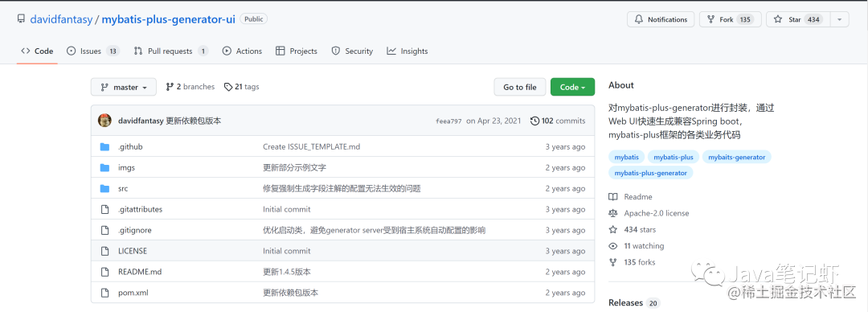The width and height of the screenshot is (868, 312).
Task: Open the Pull requests tab
Action: 171,51
